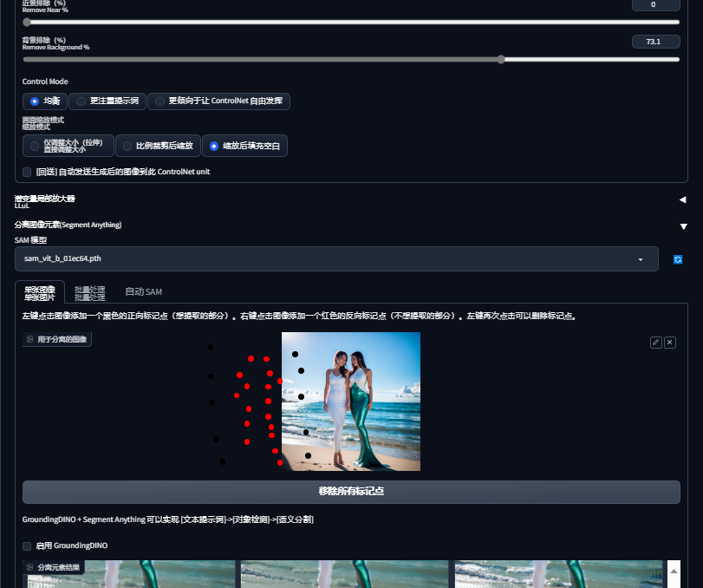This screenshot has height=588, width=703.
Task: Edit the image using the pencil icon
Action: pos(655,342)
